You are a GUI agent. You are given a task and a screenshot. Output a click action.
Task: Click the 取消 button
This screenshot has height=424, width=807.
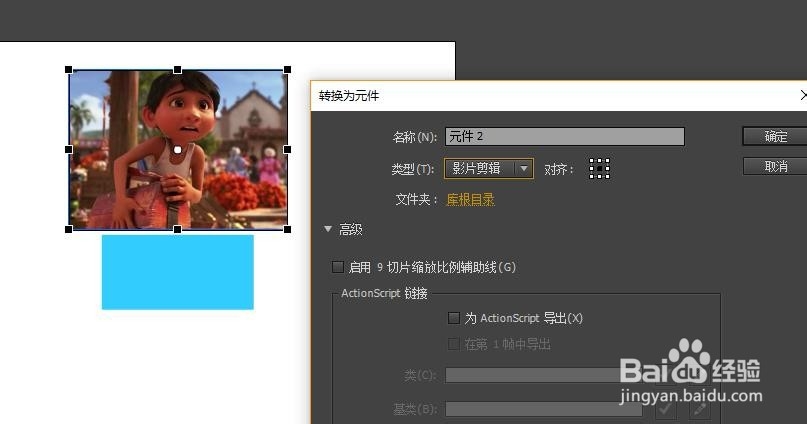pos(775,166)
